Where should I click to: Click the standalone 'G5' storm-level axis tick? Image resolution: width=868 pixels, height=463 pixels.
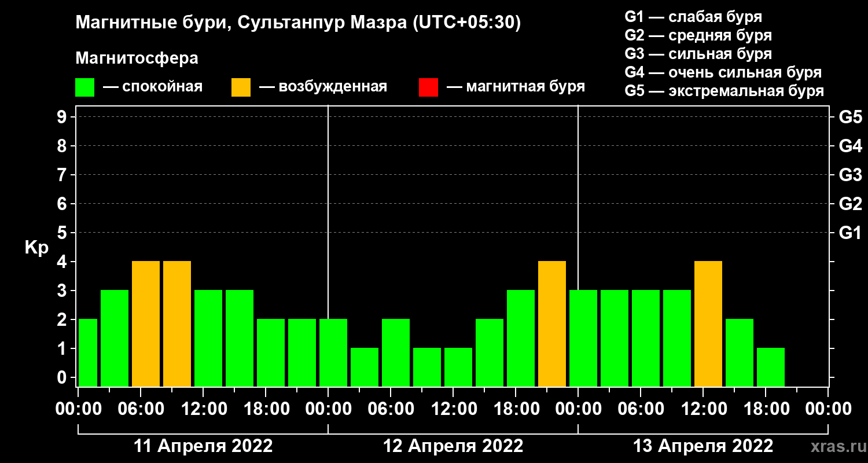coord(851,117)
